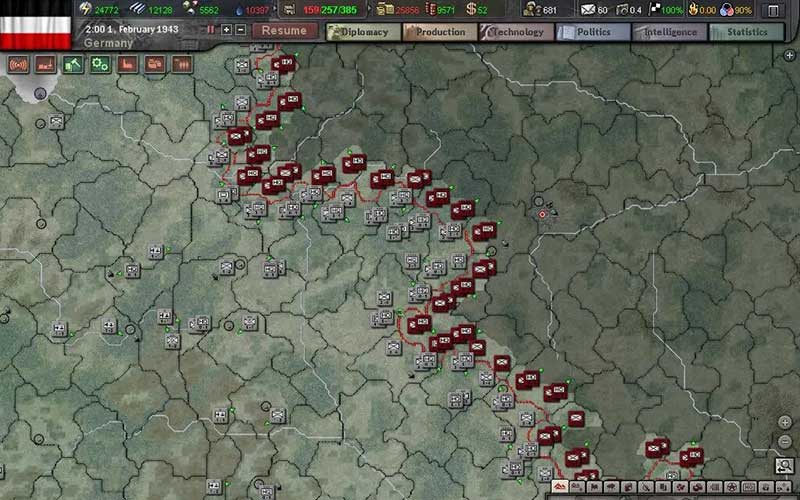Open the Technology tab
The image size is (800, 500).
pyautogui.click(x=515, y=31)
